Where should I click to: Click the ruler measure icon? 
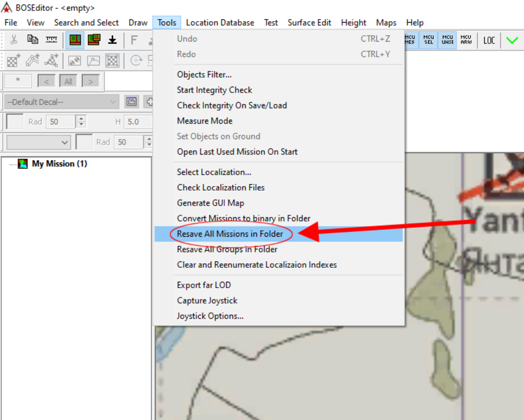coord(51,40)
